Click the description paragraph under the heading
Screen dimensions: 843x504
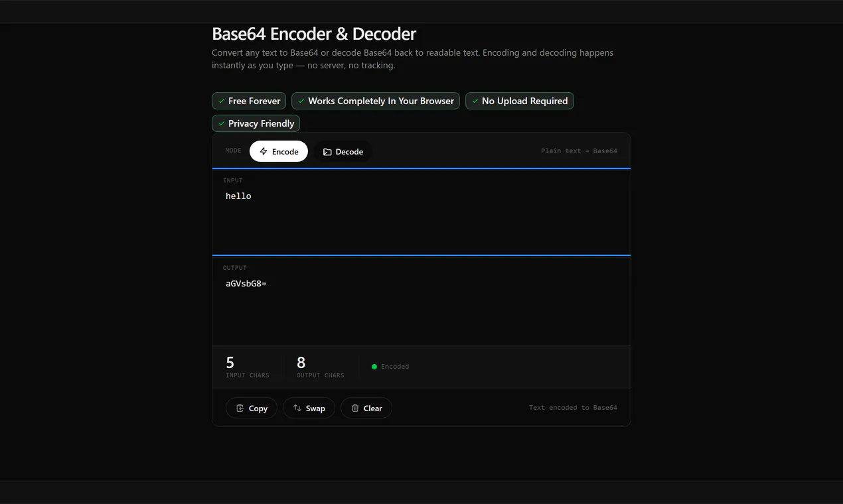coord(413,59)
